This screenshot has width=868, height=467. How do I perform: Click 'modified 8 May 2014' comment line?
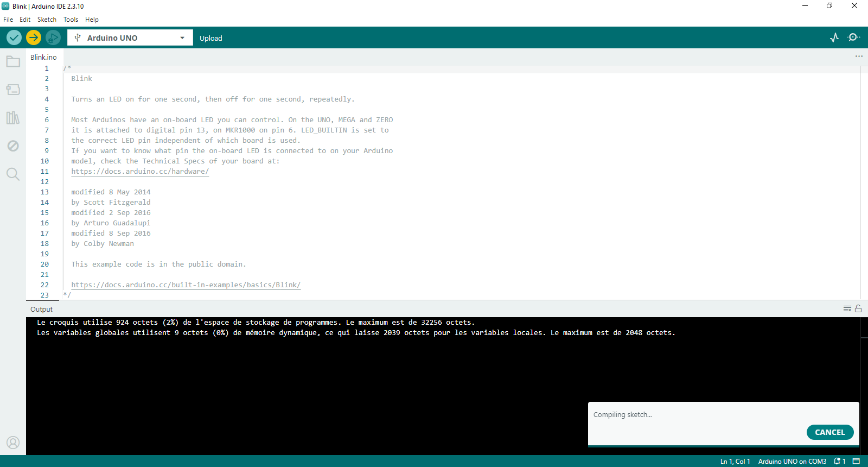tap(111, 192)
